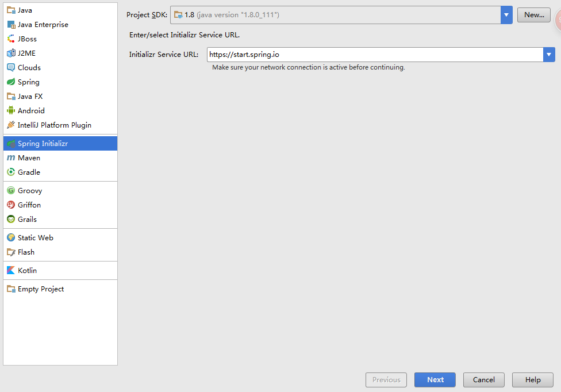Pick the Kotlin logo icon
561x392 pixels.
[11, 270]
